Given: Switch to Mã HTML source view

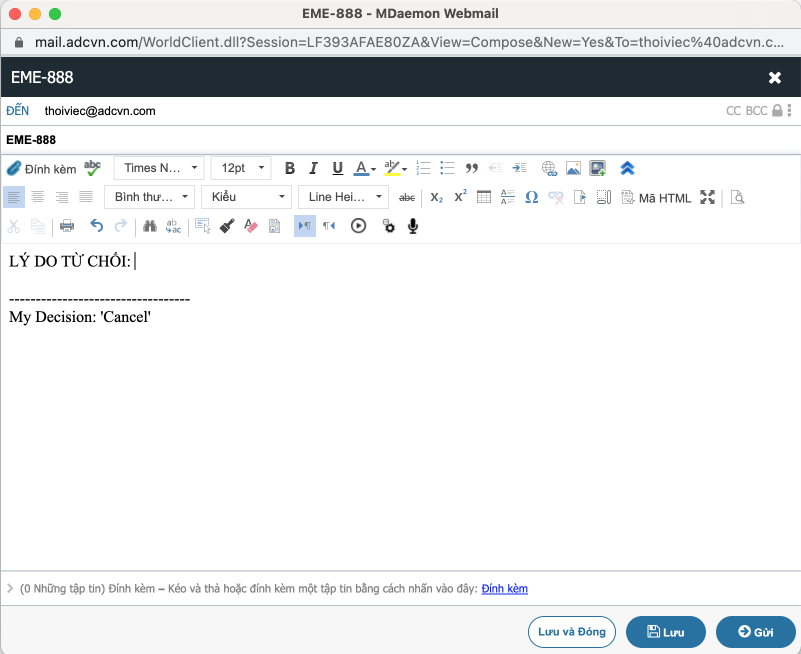Looking at the screenshot, I should point(657,198).
